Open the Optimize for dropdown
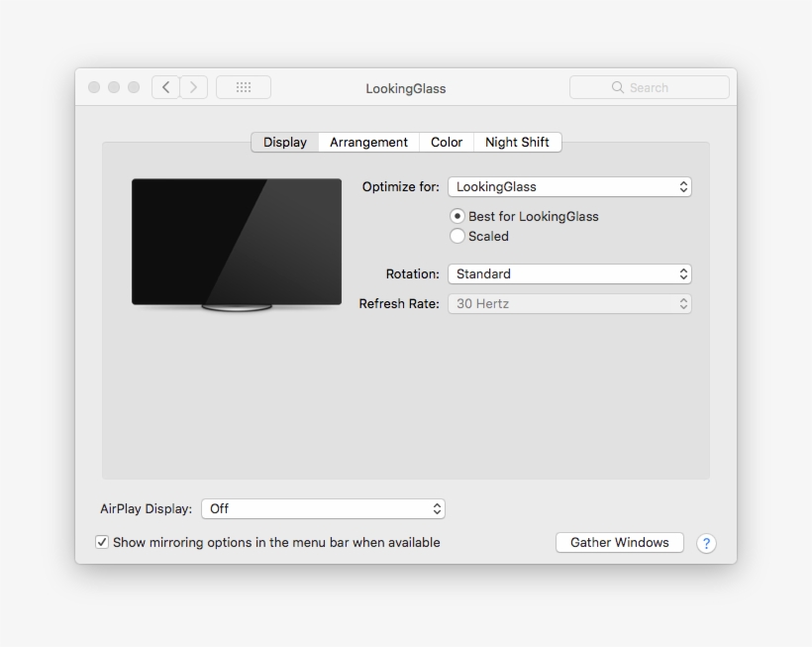812x647 pixels. pyautogui.click(x=569, y=186)
